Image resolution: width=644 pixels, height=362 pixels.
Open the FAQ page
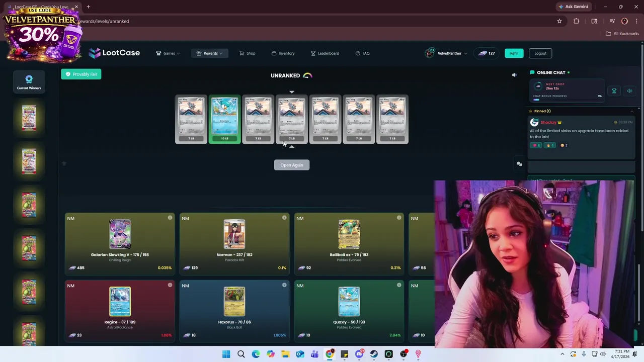coord(362,53)
